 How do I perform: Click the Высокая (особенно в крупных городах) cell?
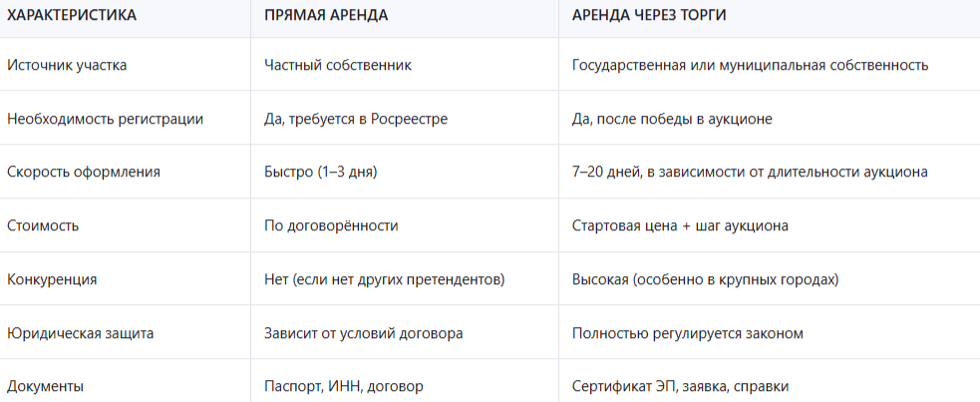click(705, 279)
